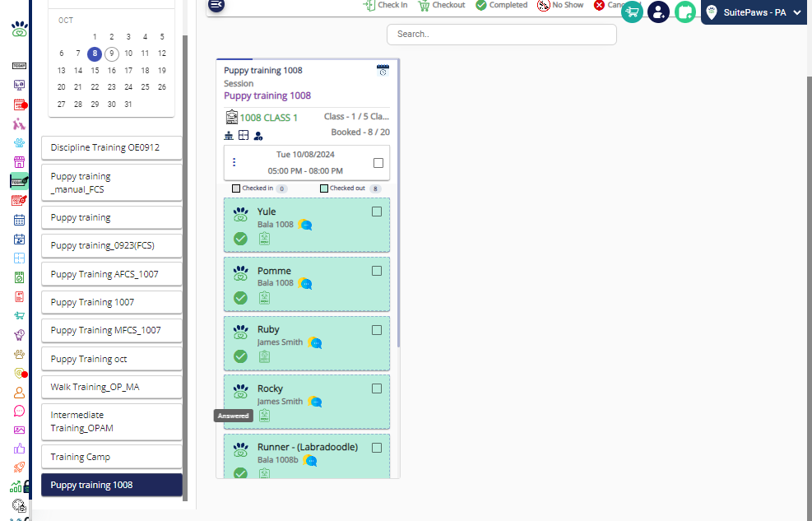Select Puppy training _manual_FCS program

112,183
